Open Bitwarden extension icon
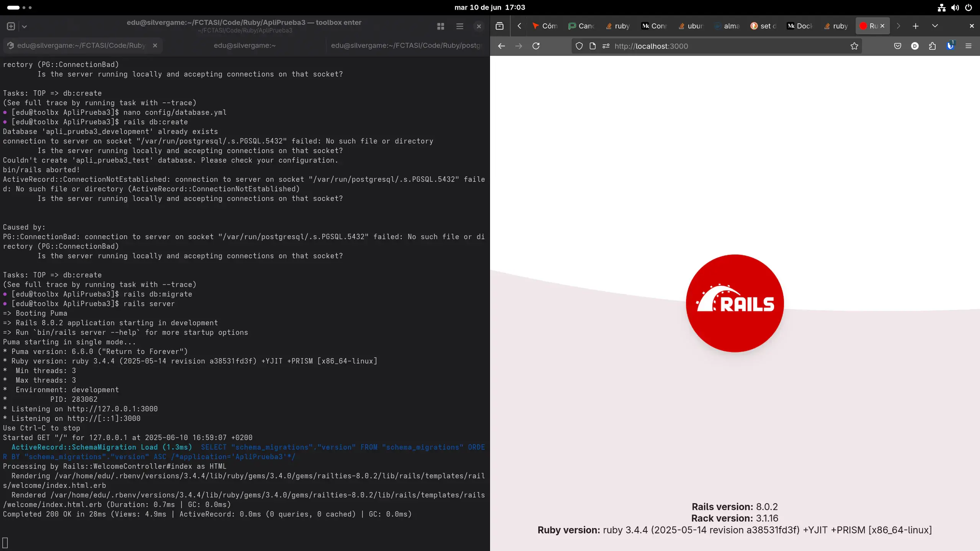 pos(950,46)
